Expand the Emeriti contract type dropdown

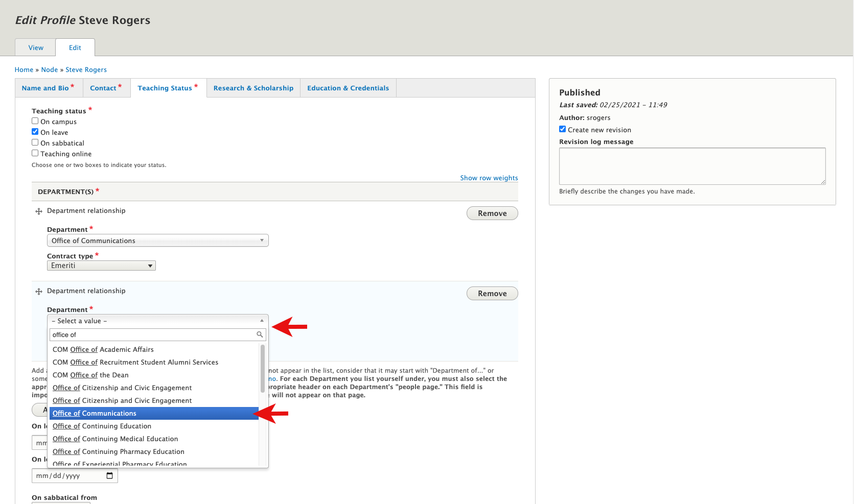pos(101,266)
